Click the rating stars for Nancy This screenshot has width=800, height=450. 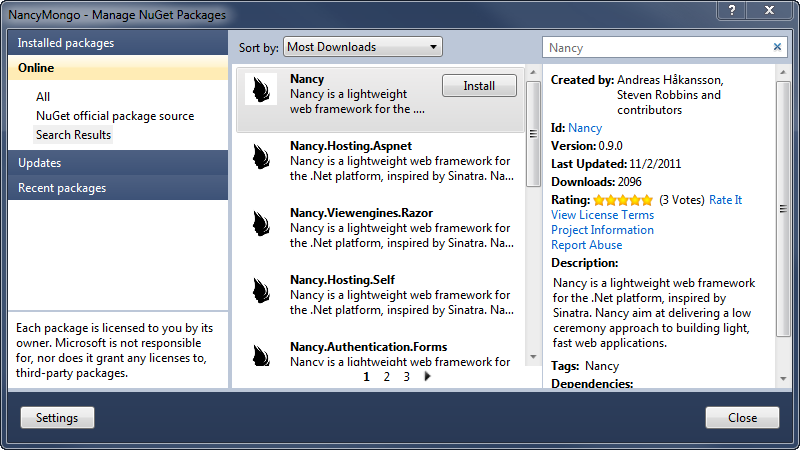coord(623,200)
